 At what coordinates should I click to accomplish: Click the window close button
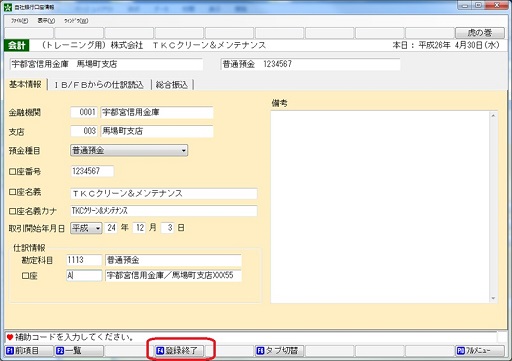pos(497,5)
